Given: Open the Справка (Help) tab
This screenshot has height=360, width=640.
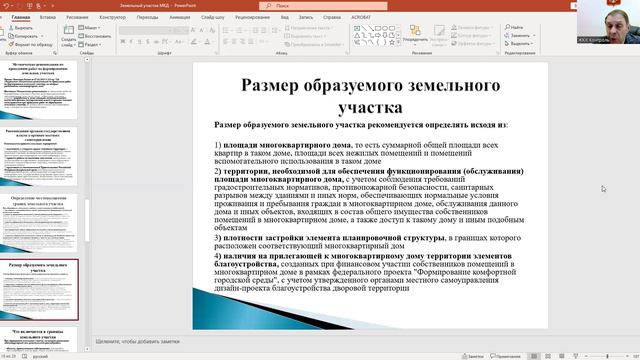Looking at the screenshot, I should (332, 17).
